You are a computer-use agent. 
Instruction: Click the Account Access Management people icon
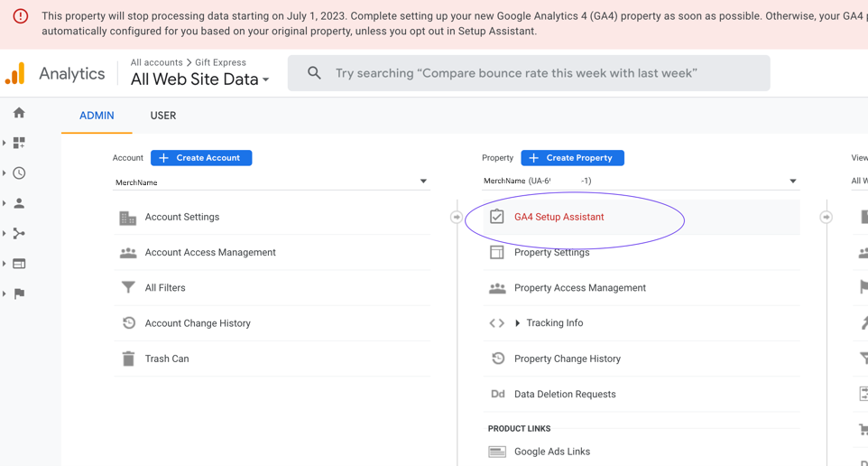128,253
